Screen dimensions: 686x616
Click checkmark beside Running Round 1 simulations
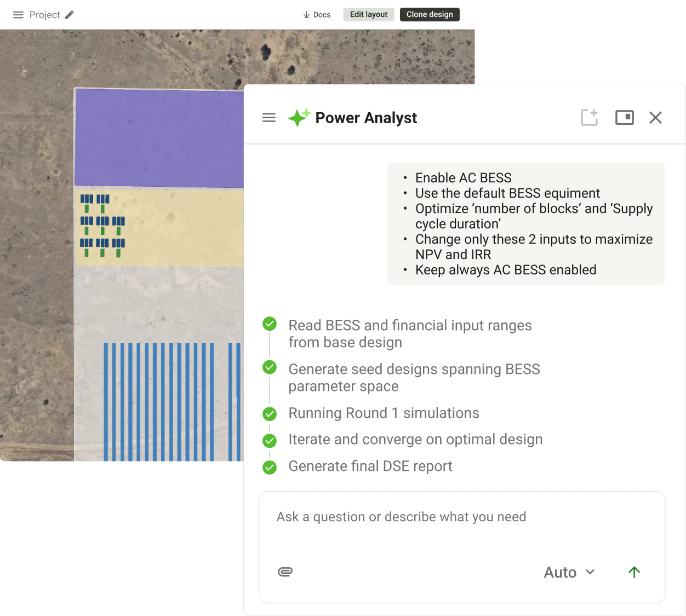(270, 413)
